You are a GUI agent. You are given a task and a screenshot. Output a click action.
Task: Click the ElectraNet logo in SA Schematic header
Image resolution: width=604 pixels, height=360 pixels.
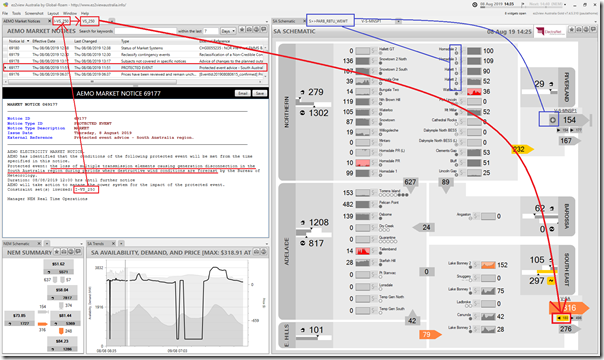[x=550, y=32]
